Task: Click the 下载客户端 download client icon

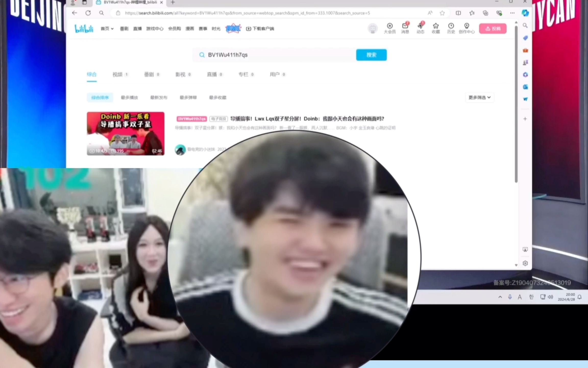Action: 249,29
